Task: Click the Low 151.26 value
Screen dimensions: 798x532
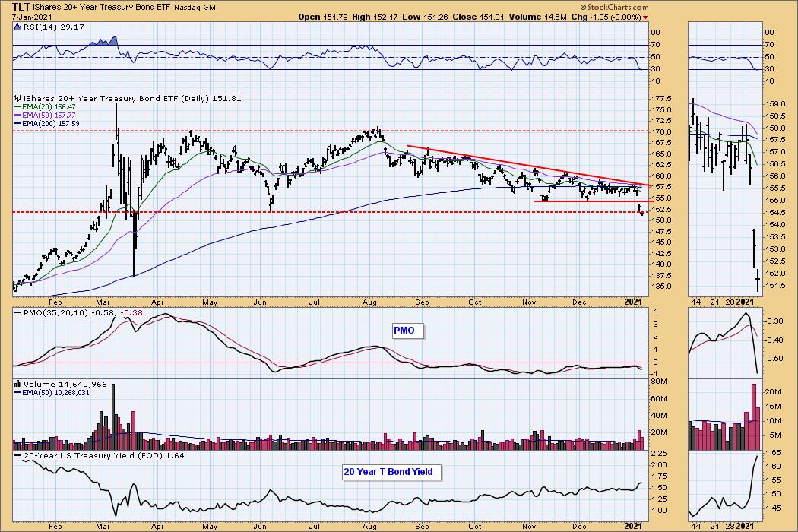Action: click(425, 17)
